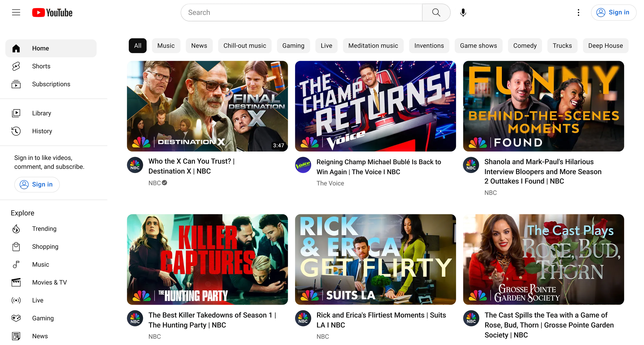Screen dimensions: 644x345
Task: Open The Champ Returns Voice thumbnail
Action: [x=375, y=106]
